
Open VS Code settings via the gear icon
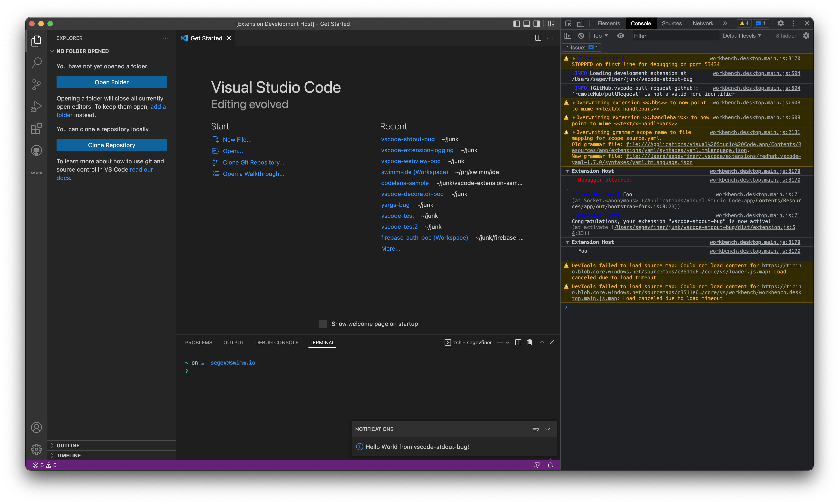[36, 449]
